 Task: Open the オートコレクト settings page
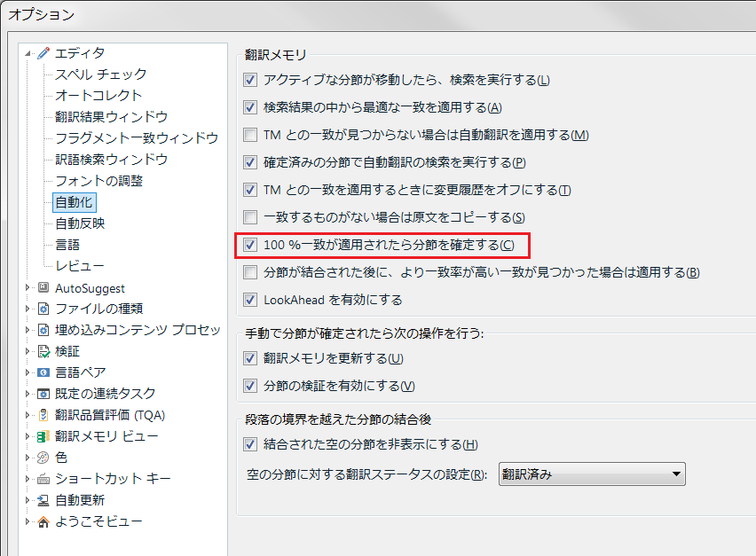98,96
